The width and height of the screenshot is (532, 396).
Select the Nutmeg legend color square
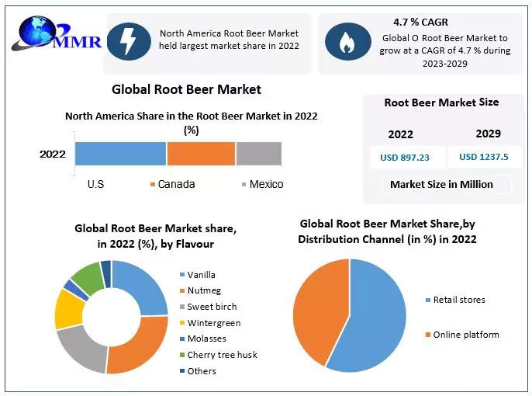183,290
